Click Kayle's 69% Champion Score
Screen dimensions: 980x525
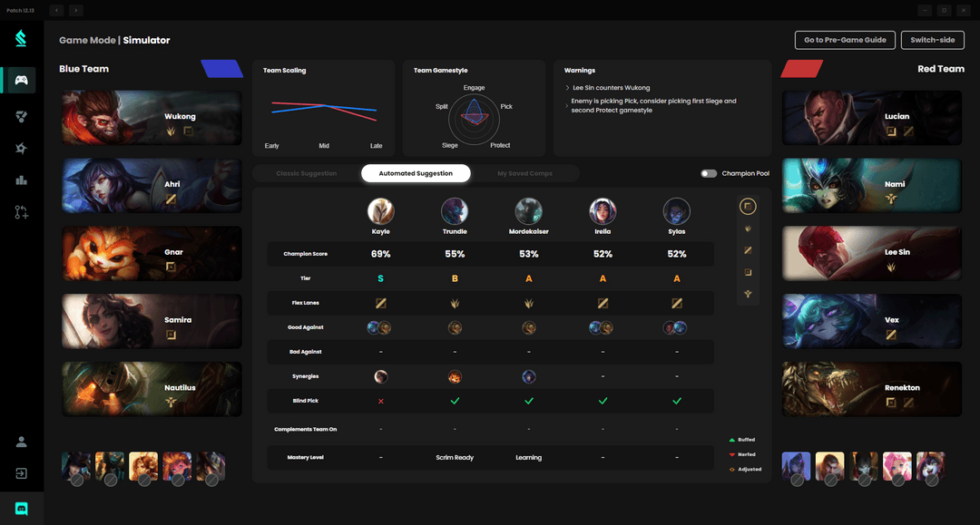[380, 254]
